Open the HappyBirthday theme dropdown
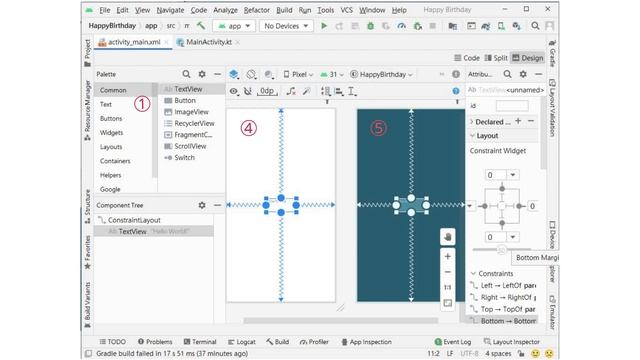This screenshot has height=360, width=640. click(381, 74)
